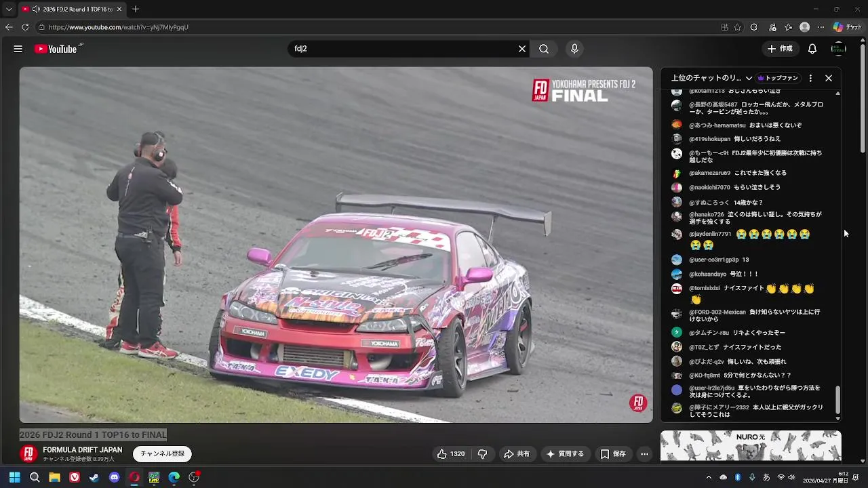Viewport: 868px width, 488px height.
Task: Open favorites list icon in toolbar
Action: coord(788,27)
